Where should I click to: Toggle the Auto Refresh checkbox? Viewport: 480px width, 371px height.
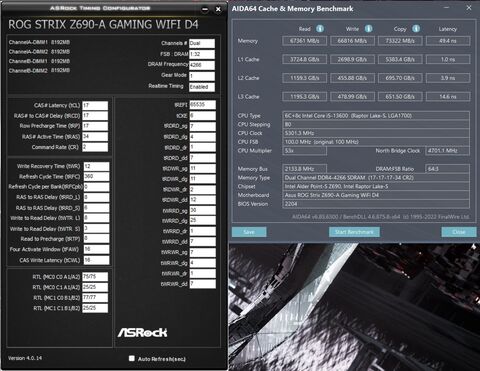point(132,358)
